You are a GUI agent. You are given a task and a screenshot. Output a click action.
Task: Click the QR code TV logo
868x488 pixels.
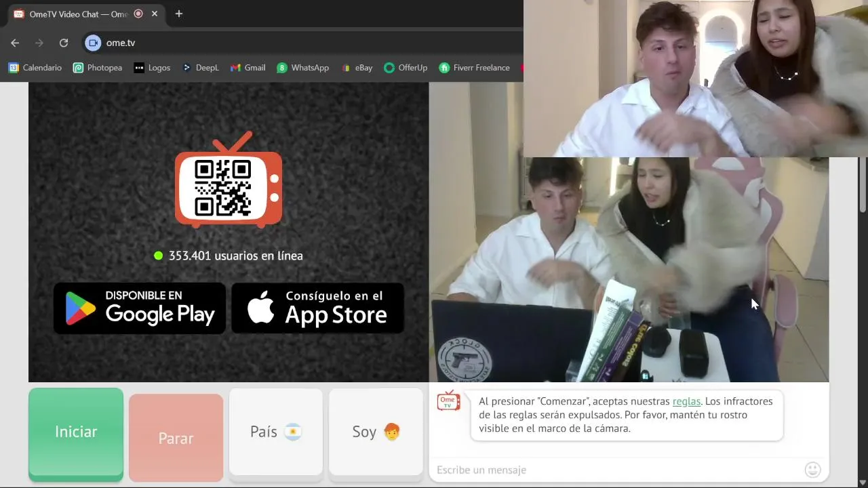229,180
